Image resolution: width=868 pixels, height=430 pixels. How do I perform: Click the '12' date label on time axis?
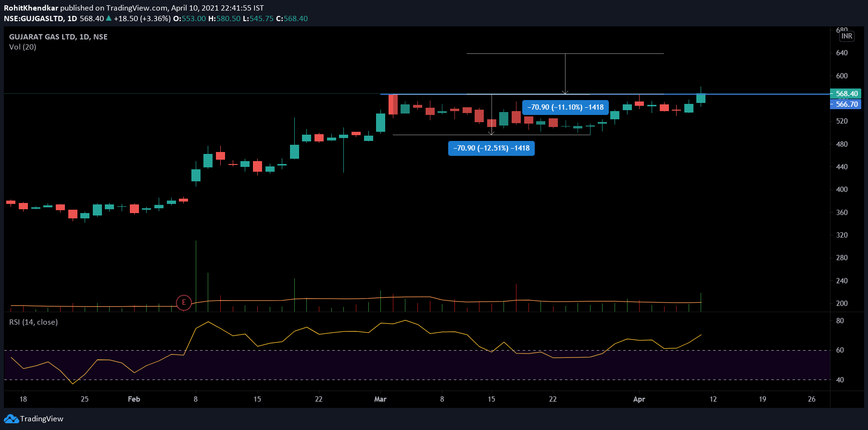coord(713,399)
